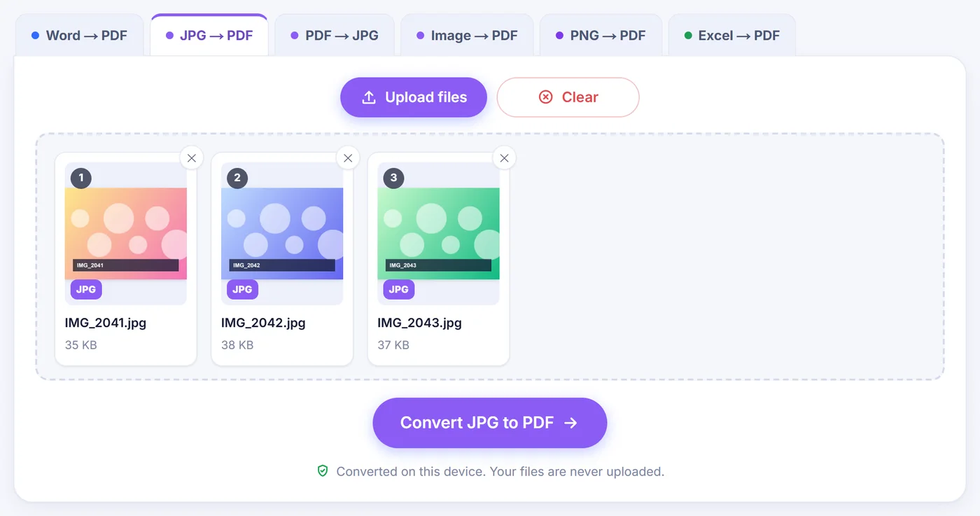Viewport: 980px width, 516px height.
Task: Click the JPG badge on IMG_2042
Action: tap(242, 289)
